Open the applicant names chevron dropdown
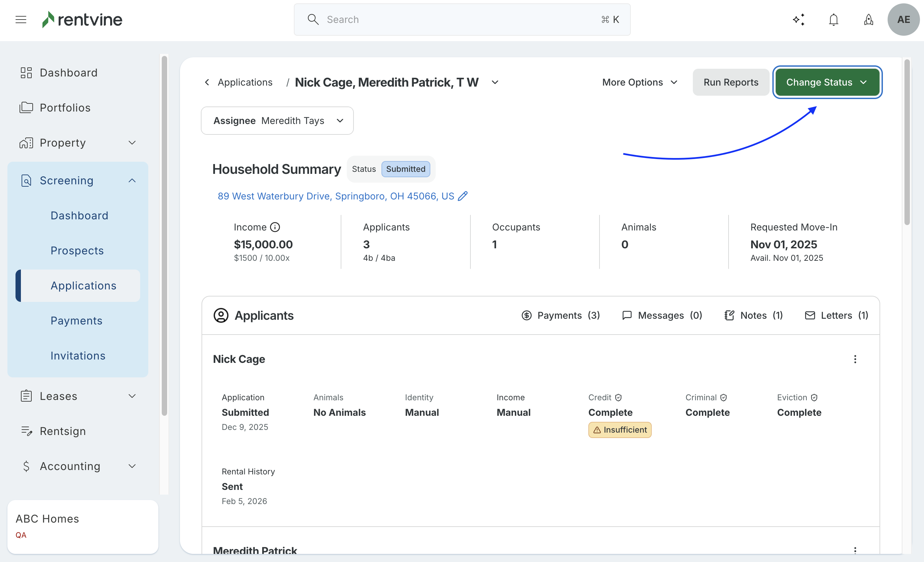This screenshot has height=562, width=924. tap(495, 82)
